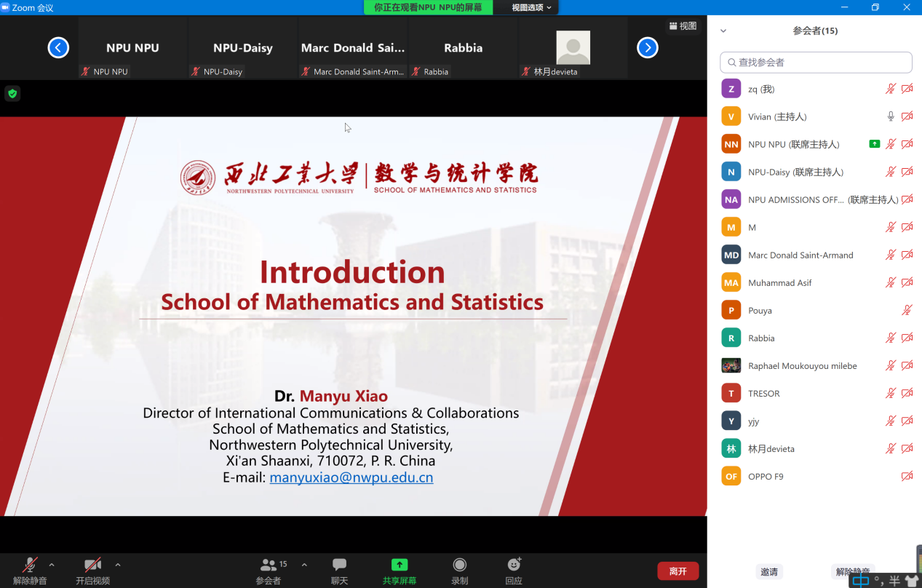Collapse participants panel using top-left chevron

pyautogui.click(x=723, y=31)
